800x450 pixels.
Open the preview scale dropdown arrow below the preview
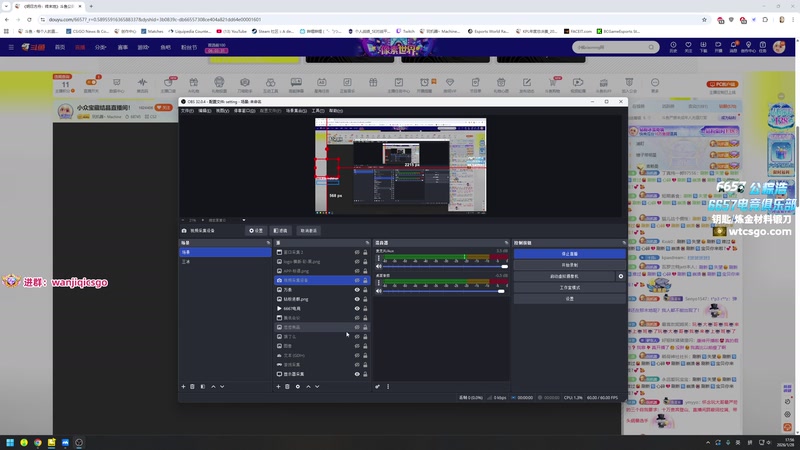[x=244, y=220]
